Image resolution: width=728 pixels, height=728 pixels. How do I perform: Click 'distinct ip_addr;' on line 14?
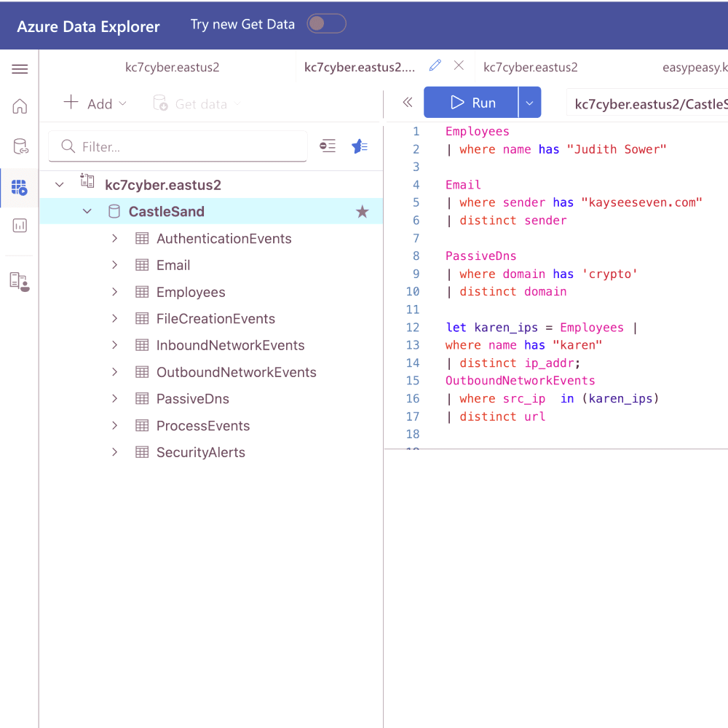(520, 363)
